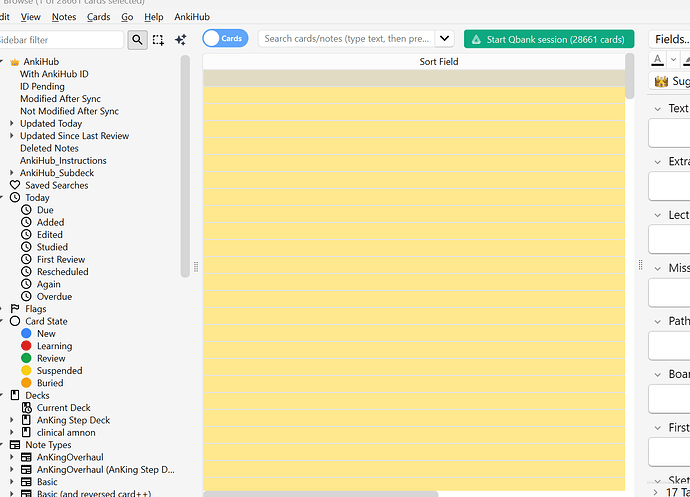Click the sparkle AI icon in toolbar
Viewport: 690px width, 497px height.
[x=180, y=40]
